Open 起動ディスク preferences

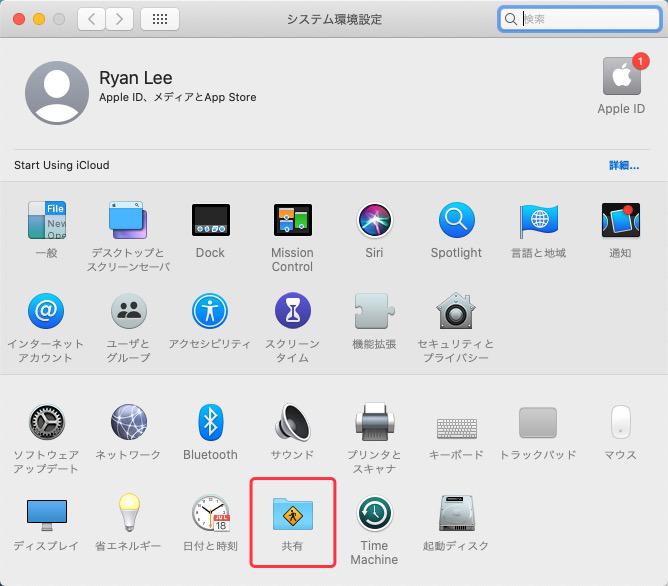click(456, 513)
